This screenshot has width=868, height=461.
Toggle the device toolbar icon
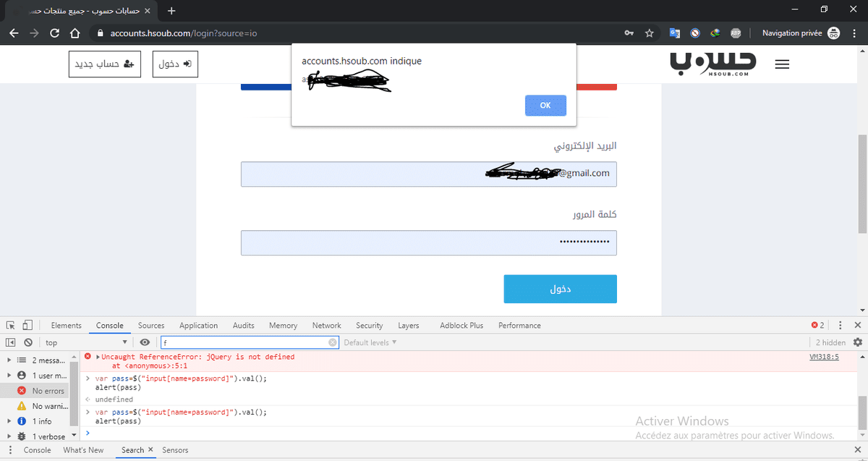pos(27,326)
